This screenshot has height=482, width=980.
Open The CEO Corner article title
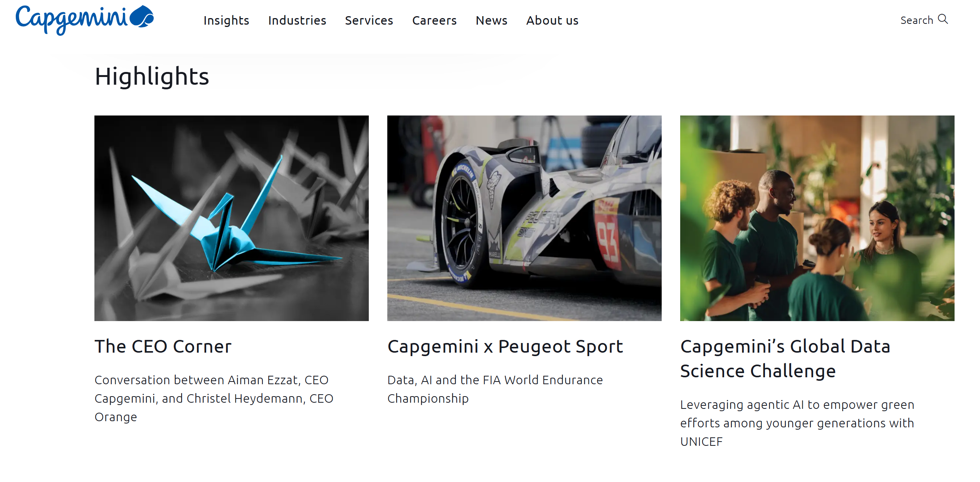[163, 346]
